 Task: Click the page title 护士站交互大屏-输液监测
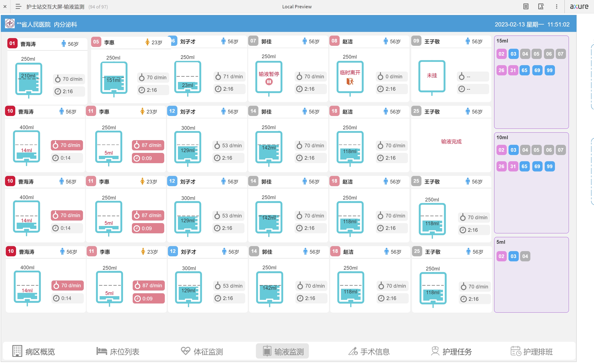[55, 7]
